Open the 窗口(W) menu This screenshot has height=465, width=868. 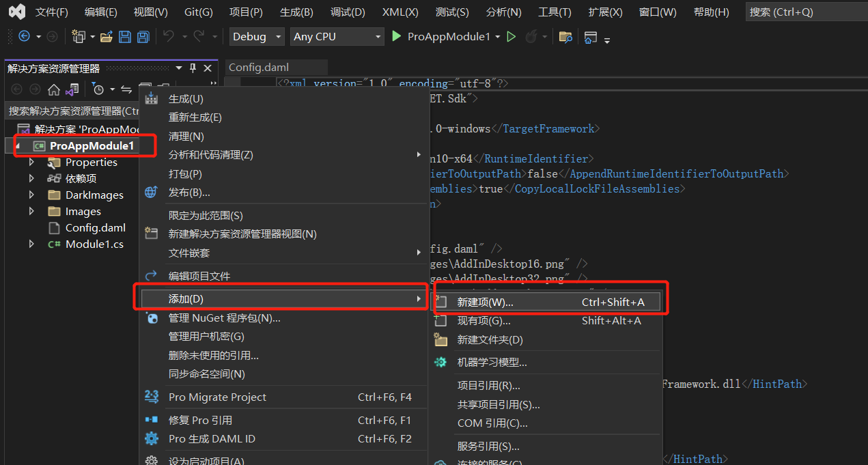658,12
